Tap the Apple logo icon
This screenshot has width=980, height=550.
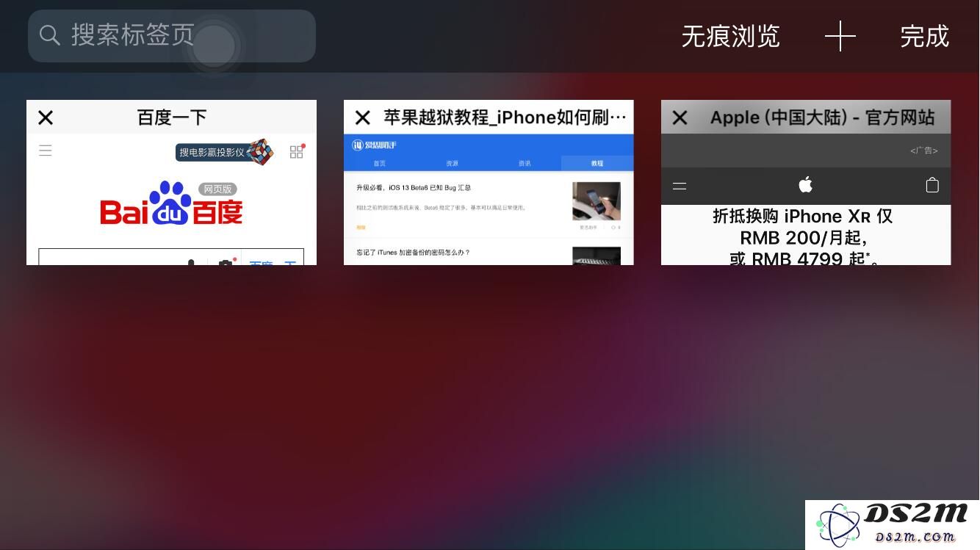[806, 185]
